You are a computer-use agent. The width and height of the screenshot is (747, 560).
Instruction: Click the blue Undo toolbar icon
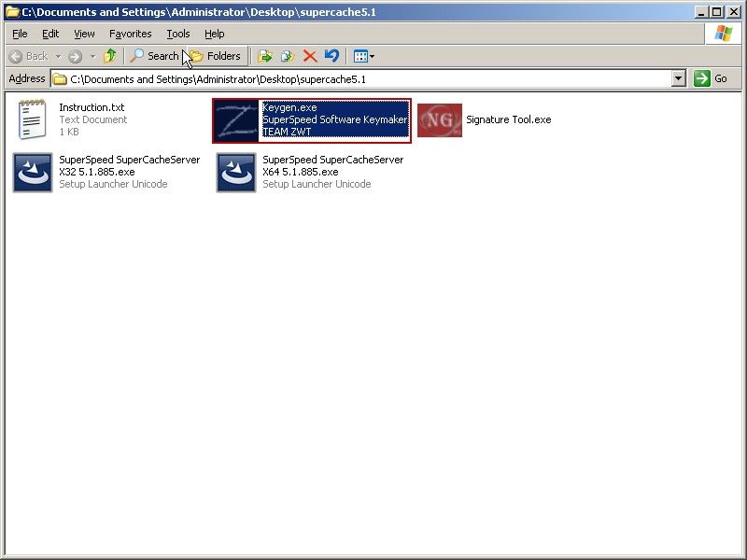[x=331, y=56]
